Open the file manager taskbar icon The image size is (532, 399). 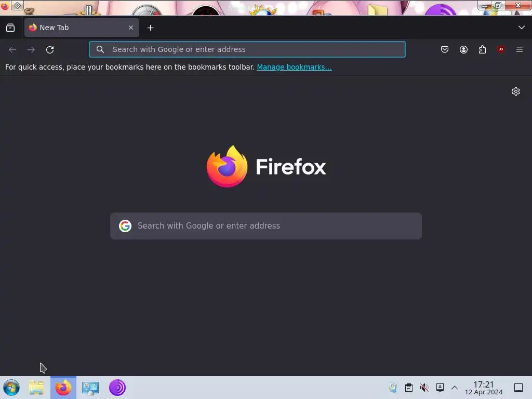36,388
